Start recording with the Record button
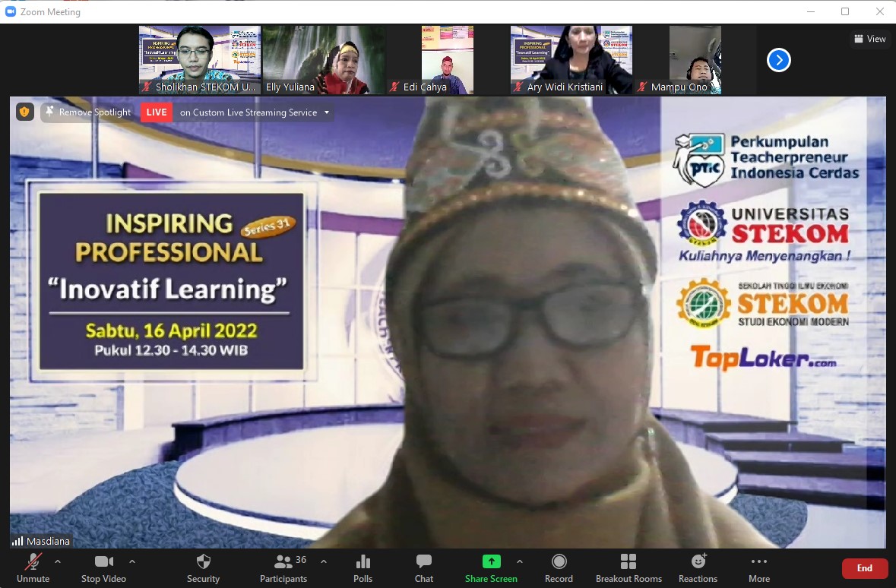This screenshot has width=896, height=588. coord(559,568)
